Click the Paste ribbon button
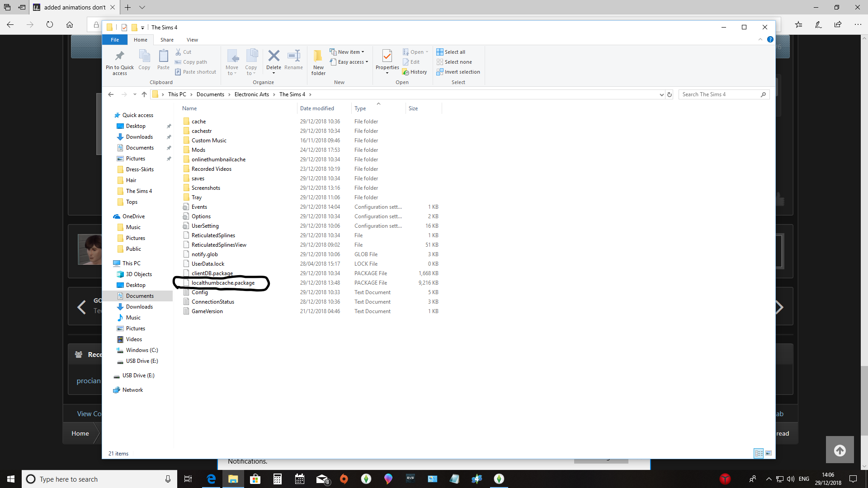The image size is (868, 488). pyautogui.click(x=163, y=59)
